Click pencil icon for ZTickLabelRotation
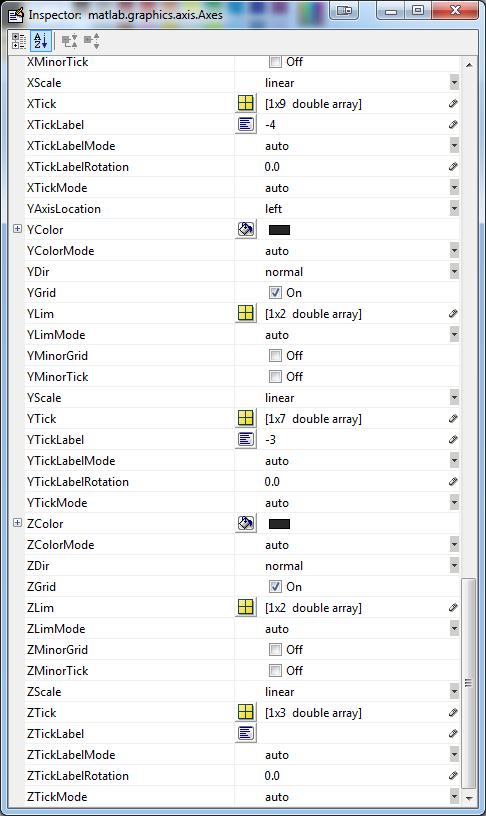The image size is (486, 816). [x=453, y=775]
